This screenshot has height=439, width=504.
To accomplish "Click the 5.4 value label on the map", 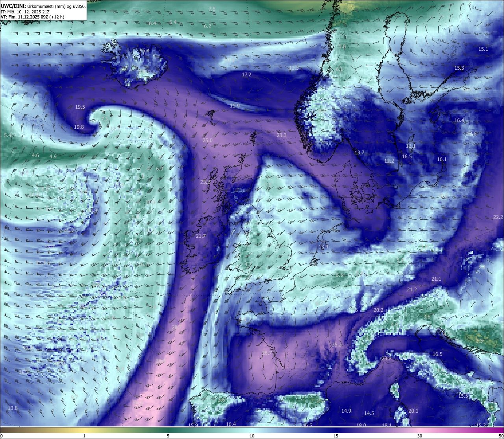I will pyautogui.click(x=7, y=135).
